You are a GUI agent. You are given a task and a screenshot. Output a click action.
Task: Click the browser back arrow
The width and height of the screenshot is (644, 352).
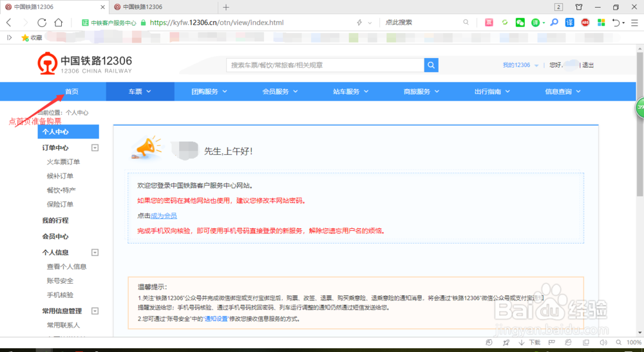pos(8,23)
